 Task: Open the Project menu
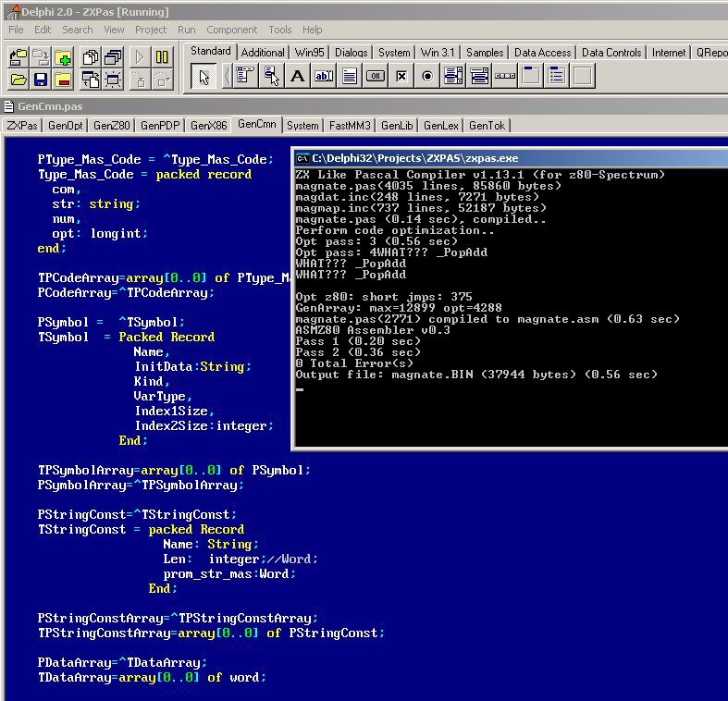tap(151, 30)
